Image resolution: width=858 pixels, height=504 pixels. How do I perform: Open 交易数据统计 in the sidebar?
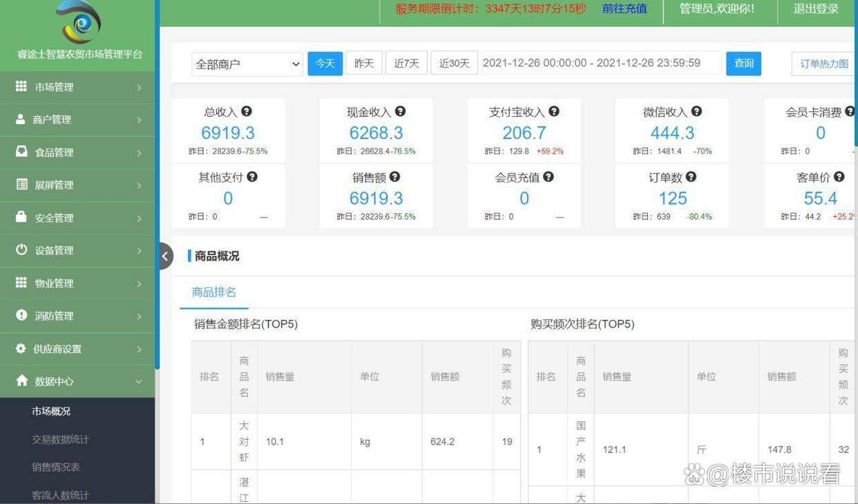coord(60,439)
